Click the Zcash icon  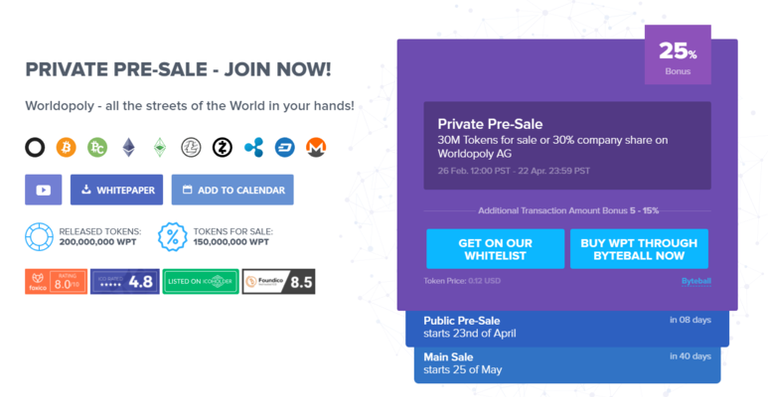(222, 147)
